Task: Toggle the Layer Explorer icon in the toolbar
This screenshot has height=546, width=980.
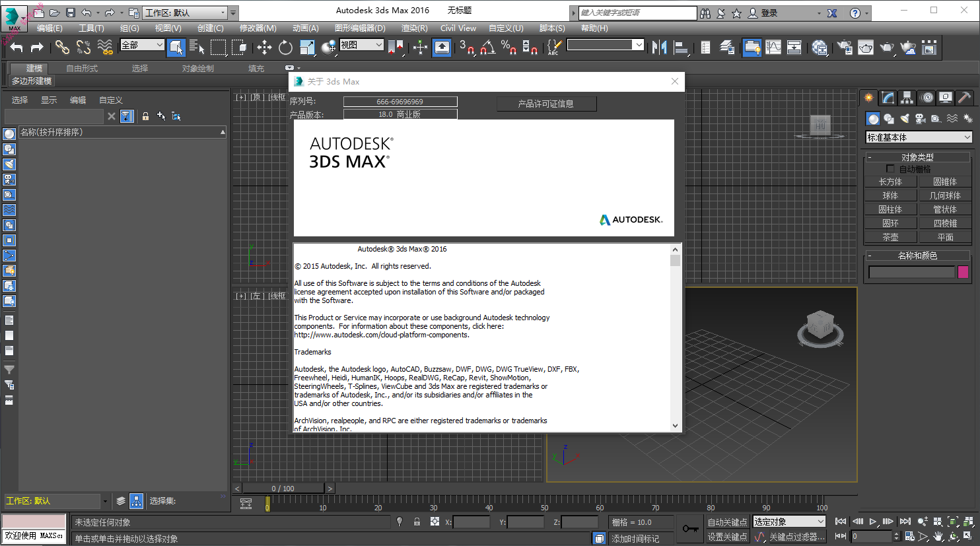Action: 727,47
